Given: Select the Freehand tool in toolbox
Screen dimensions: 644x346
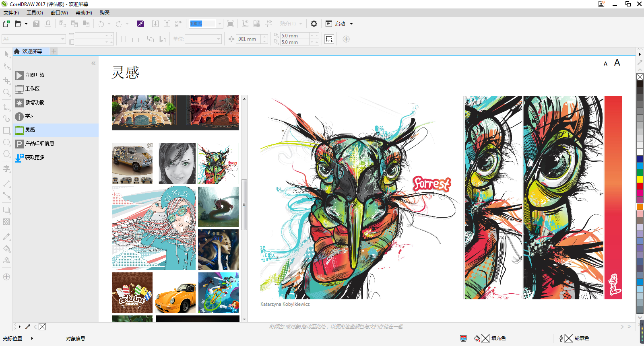Looking at the screenshot, I should 6,107.
